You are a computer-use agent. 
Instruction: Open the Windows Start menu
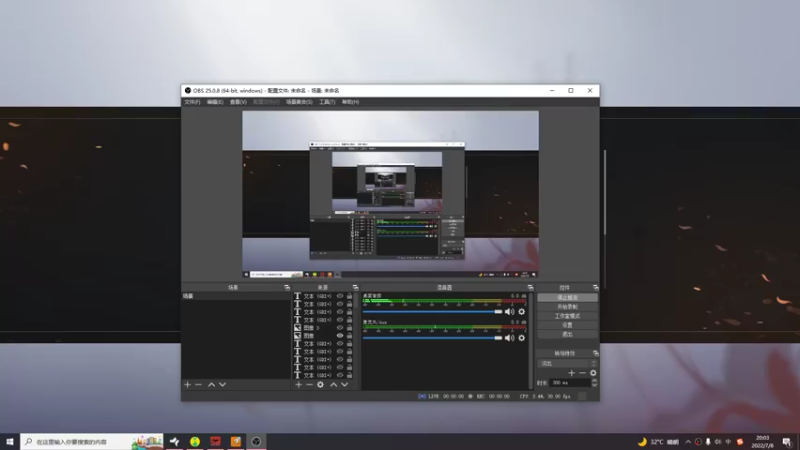[x=10, y=441]
